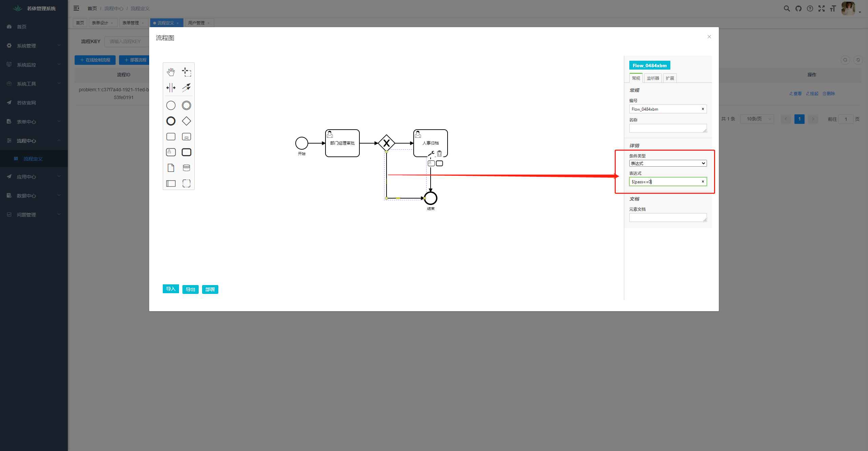This screenshot has width=868, height=451.
Task: Select the 人事归档 task node
Action: [x=431, y=143]
